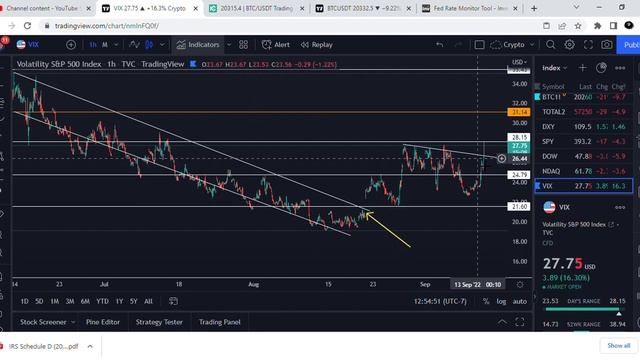Select VIX row in watchlist
This screenshot has height=360, width=640.
pyautogui.click(x=584, y=186)
